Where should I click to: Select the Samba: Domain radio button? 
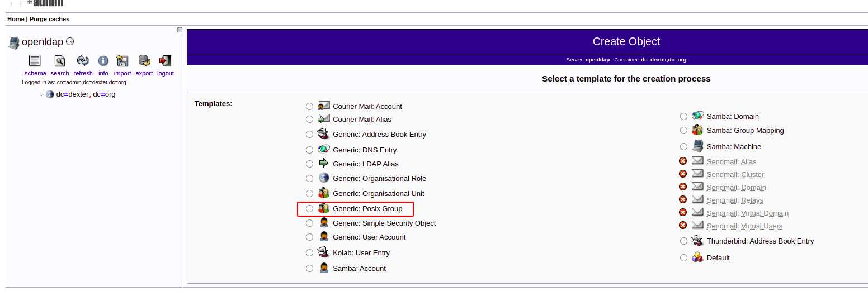pyautogui.click(x=683, y=117)
